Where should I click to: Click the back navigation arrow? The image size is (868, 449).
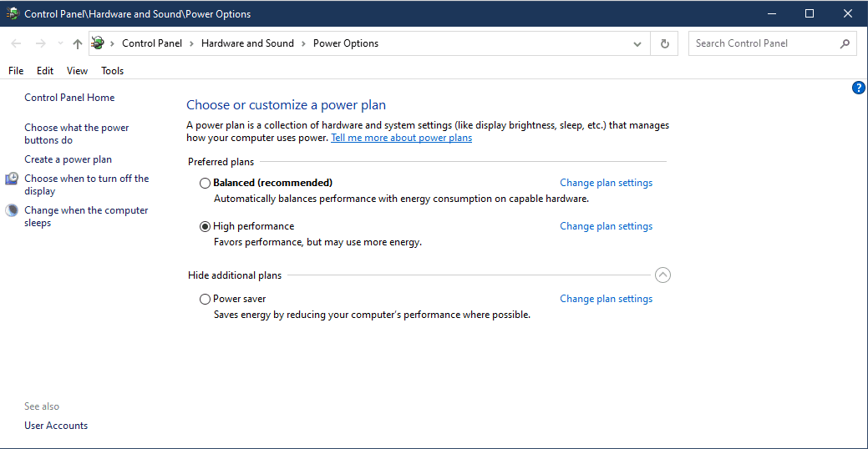(17, 43)
